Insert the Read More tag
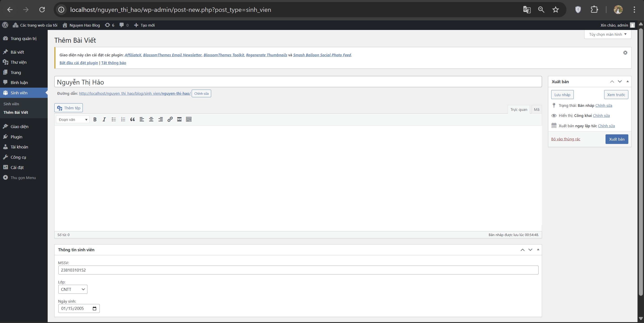The image size is (644, 323). [179, 119]
